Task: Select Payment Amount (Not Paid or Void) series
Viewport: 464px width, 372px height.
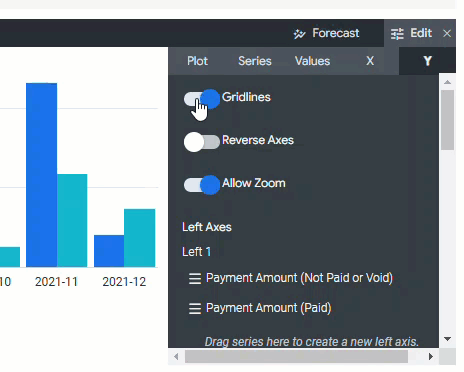Action: tap(299, 278)
